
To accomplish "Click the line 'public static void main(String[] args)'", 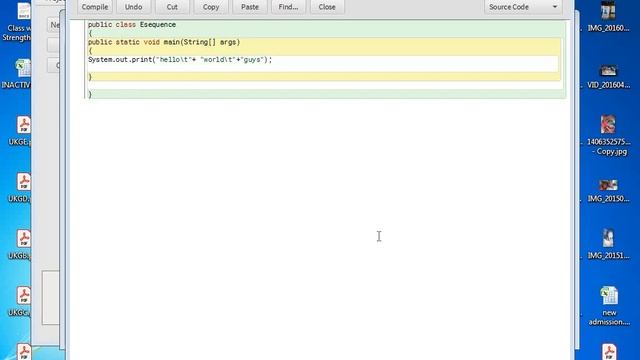I will coord(164,42).
